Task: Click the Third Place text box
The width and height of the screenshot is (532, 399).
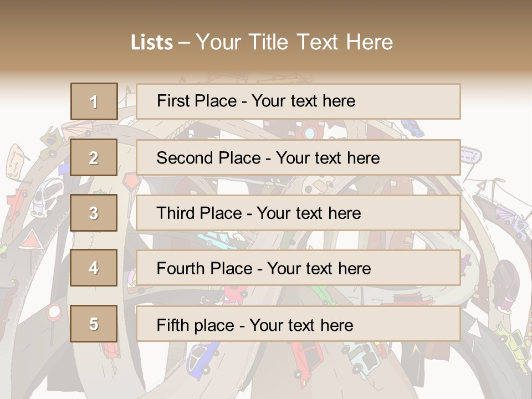Action: (298, 213)
